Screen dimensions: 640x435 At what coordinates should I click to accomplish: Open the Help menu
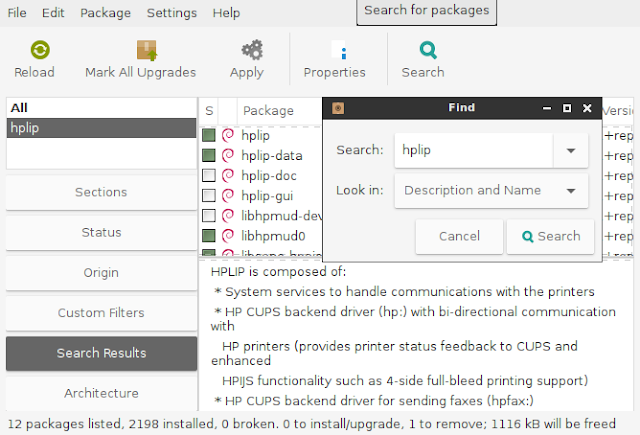click(x=226, y=13)
